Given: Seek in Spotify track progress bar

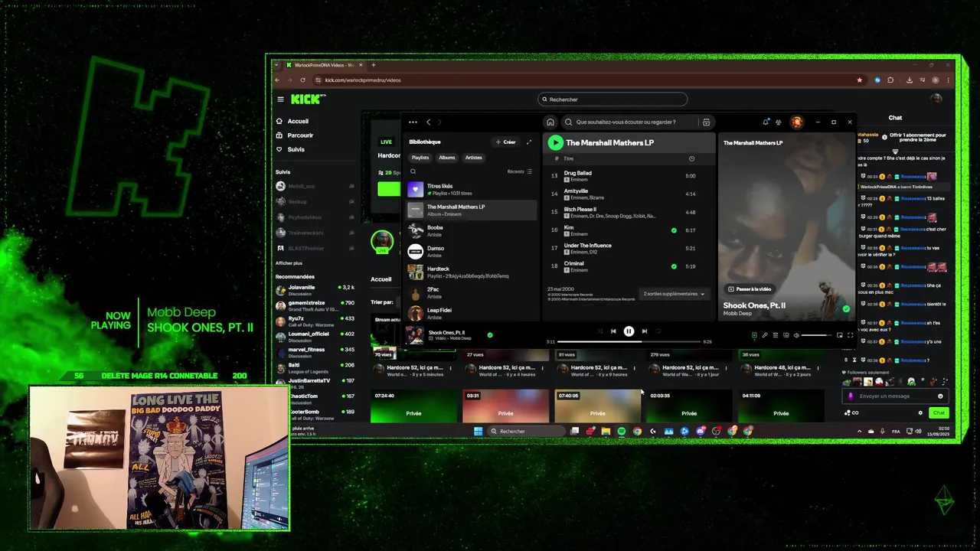Looking at the screenshot, I should pyautogui.click(x=629, y=341).
